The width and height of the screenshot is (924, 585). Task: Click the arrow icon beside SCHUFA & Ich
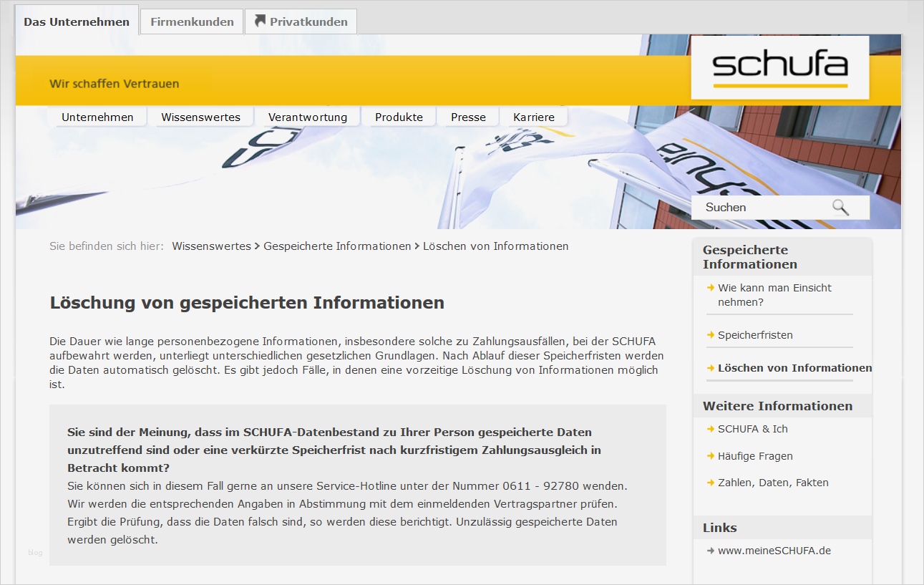[709, 429]
